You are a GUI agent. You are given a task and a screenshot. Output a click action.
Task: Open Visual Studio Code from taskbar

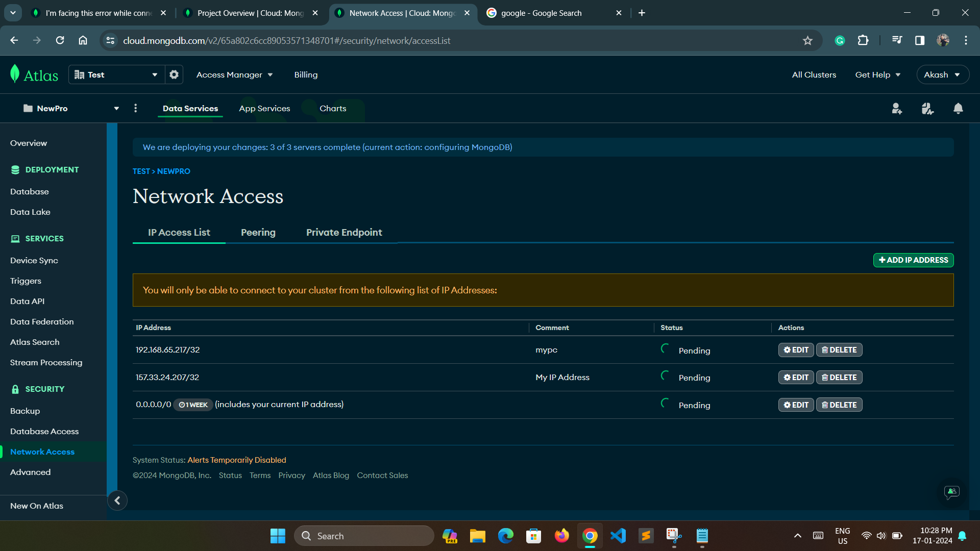618,536
